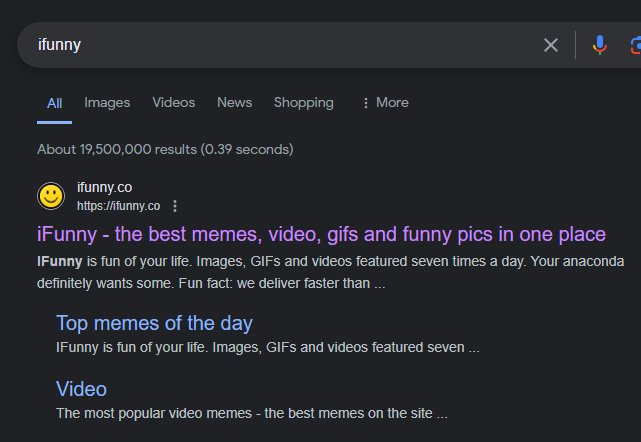
Task: Open the Video sitelink
Action: pyautogui.click(x=81, y=389)
